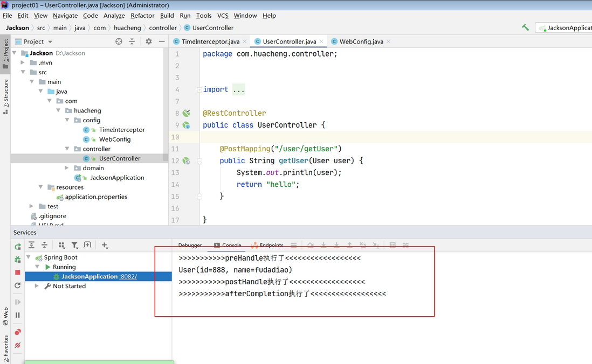The height and width of the screenshot is (364, 592).
Task: Open the Web side tab
Action: tap(5, 316)
